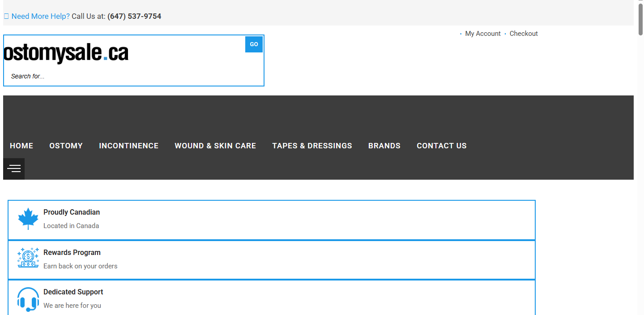This screenshot has width=644, height=315.
Task: Open the Brands menu
Action: [384, 146]
